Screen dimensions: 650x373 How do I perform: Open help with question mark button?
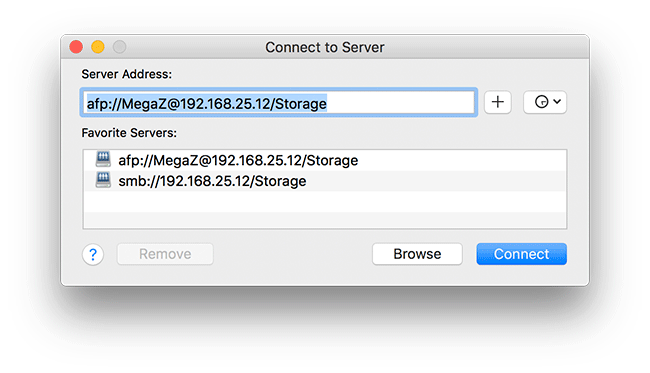93,254
